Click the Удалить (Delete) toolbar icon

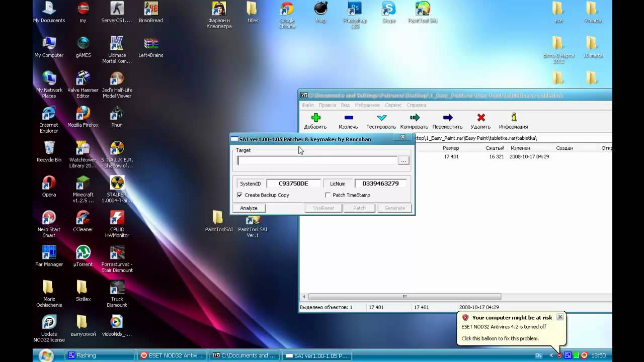point(480,118)
